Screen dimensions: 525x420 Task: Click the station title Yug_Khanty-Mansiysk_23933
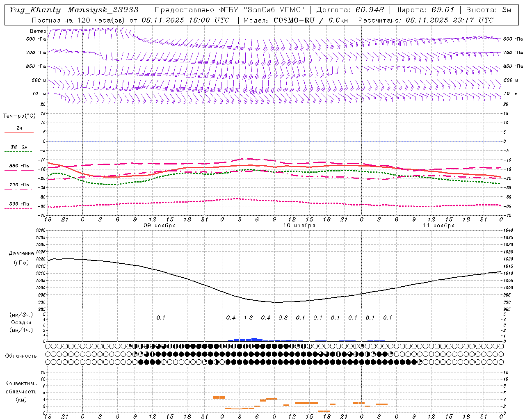click(74, 10)
